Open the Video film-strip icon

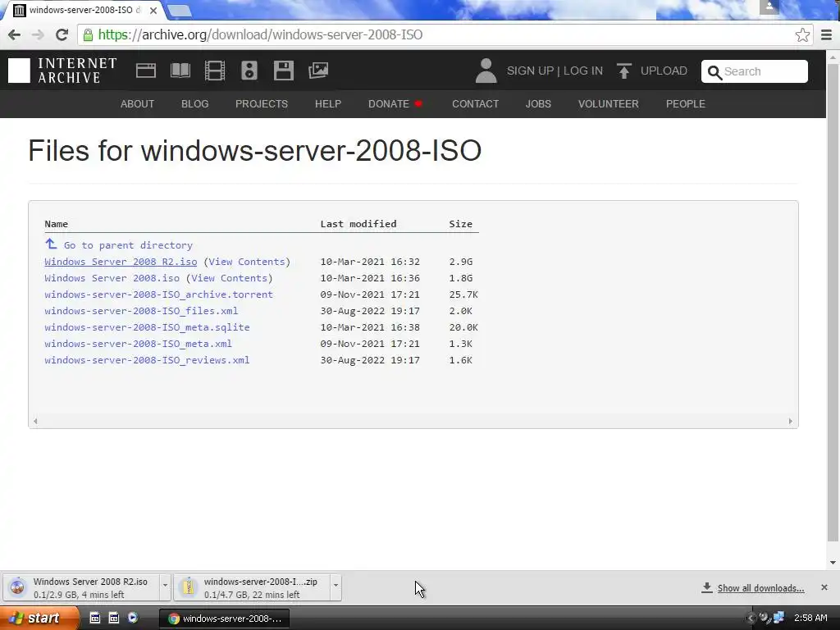click(215, 71)
